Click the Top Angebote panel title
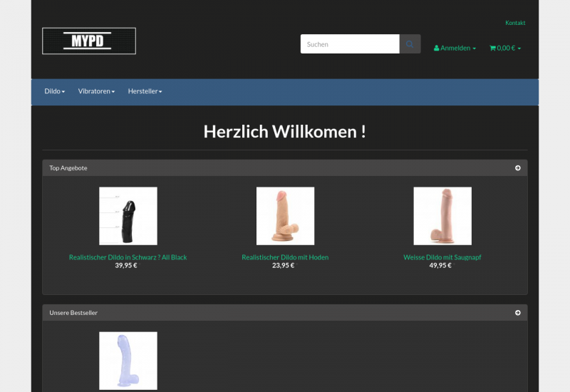 pos(68,168)
